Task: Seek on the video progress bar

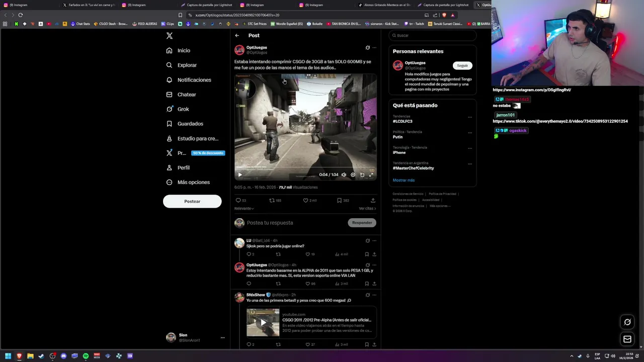Action: [x=305, y=168]
